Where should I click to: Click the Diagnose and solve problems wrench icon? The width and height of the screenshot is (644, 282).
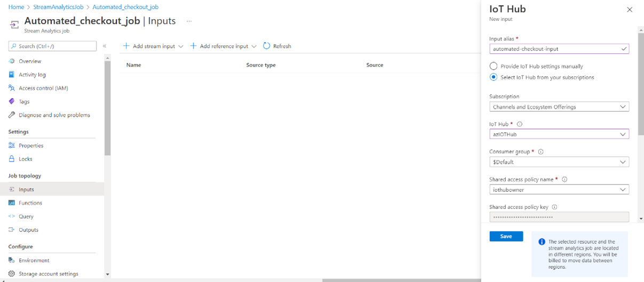click(12, 115)
